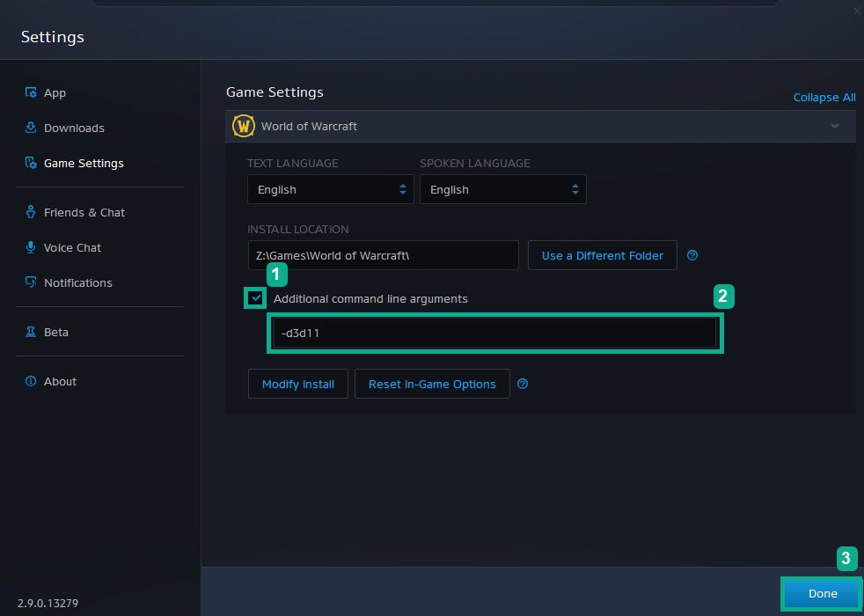Show the Notifications settings
The width and height of the screenshot is (864, 616).
pyautogui.click(x=77, y=282)
